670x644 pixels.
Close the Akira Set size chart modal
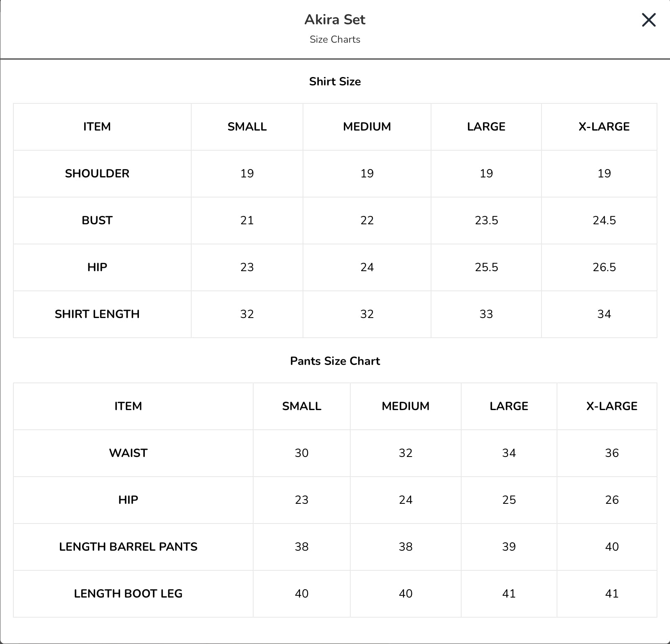pyautogui.click(x=649, y=20)
